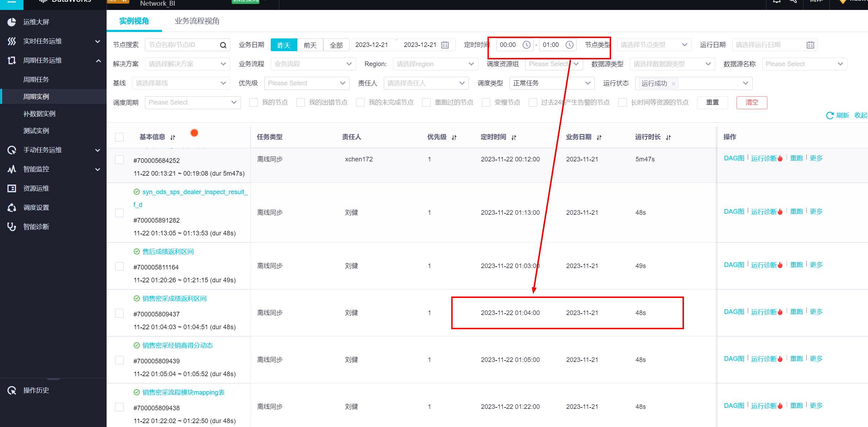This screenshot has width=868, height=427.
Task: Open the 调度类型 dropdown showing 正常任务
Action: click(552, 83)
